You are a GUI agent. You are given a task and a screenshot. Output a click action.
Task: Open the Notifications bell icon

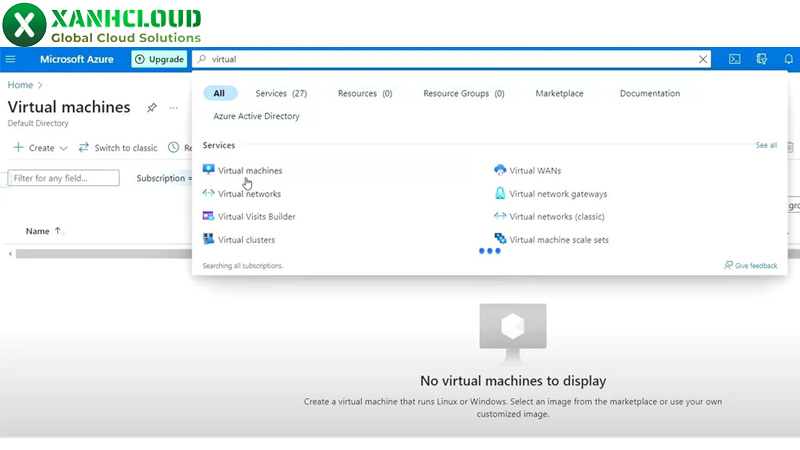point(789,59)
